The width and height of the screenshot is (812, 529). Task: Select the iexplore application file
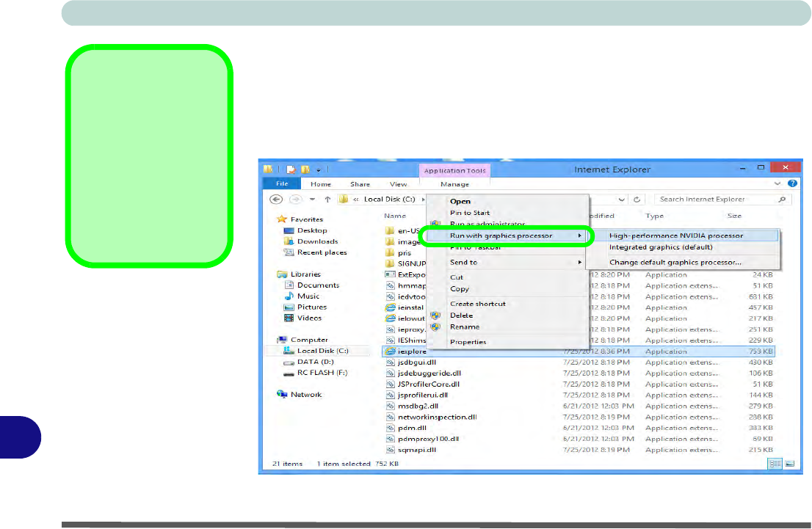tap(579, 351)
